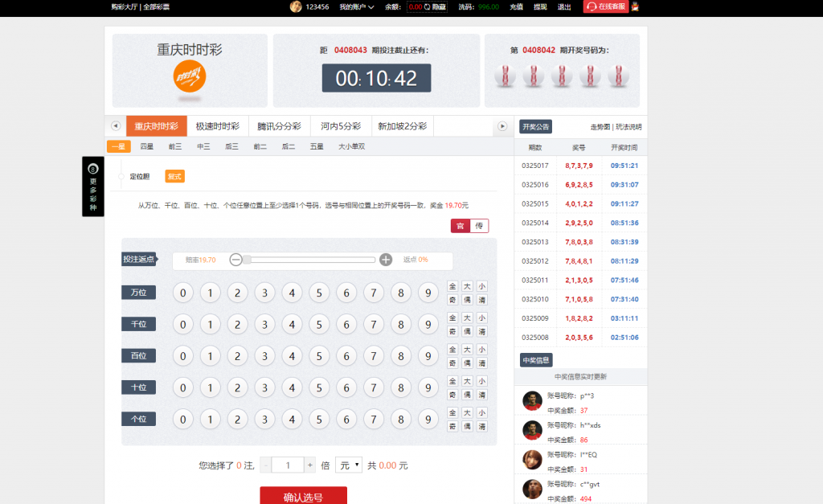Click the minus icon on rebate slider

click(x=235, y=260)
